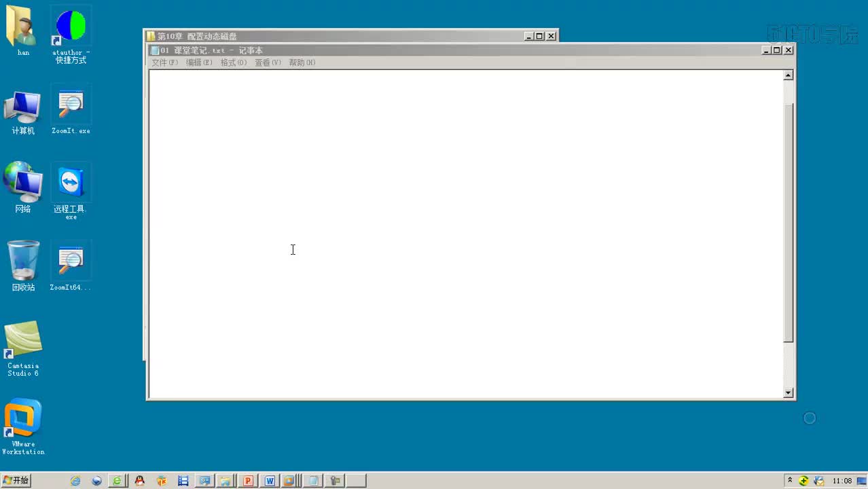This screenshot has width=868, height=489.
Task: Click the mail globe tray icon
Action: pos(819,481)
